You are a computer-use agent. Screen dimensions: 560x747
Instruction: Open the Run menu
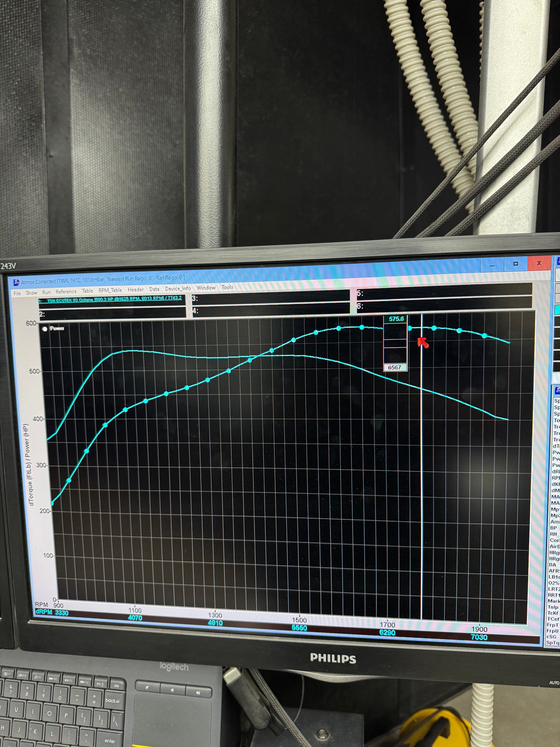pos(47,292)
